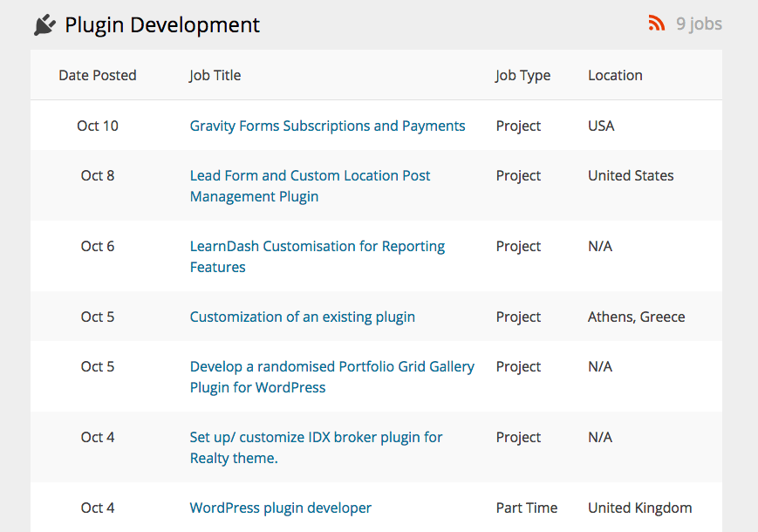Click the Athens, Greece location cell

pyautogui.click(x=636, y=317)
